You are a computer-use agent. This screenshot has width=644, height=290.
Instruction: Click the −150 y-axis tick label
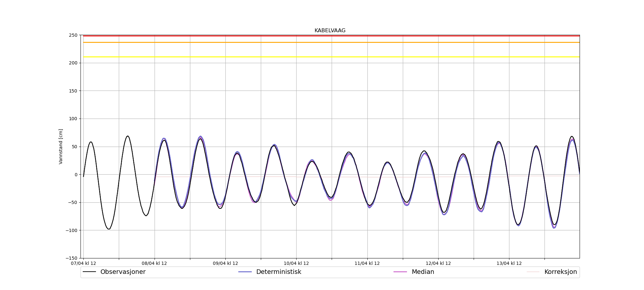click(71, 258)
